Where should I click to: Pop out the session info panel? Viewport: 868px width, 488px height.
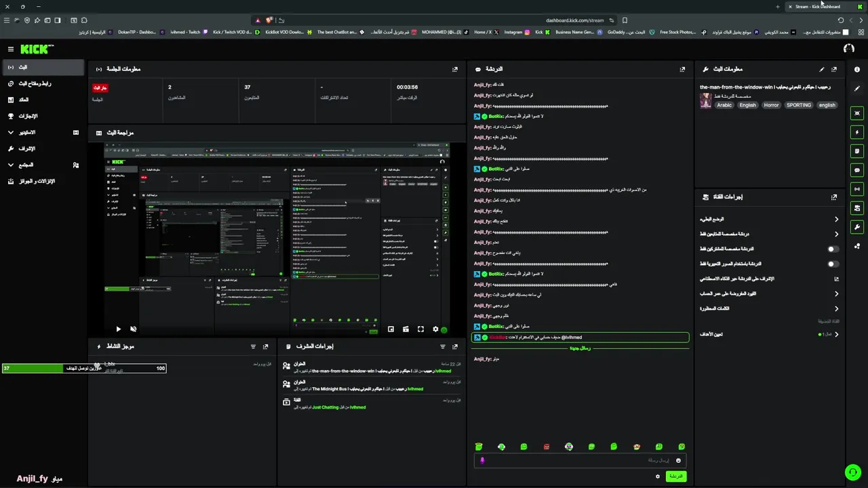click(x=455, y=69)
